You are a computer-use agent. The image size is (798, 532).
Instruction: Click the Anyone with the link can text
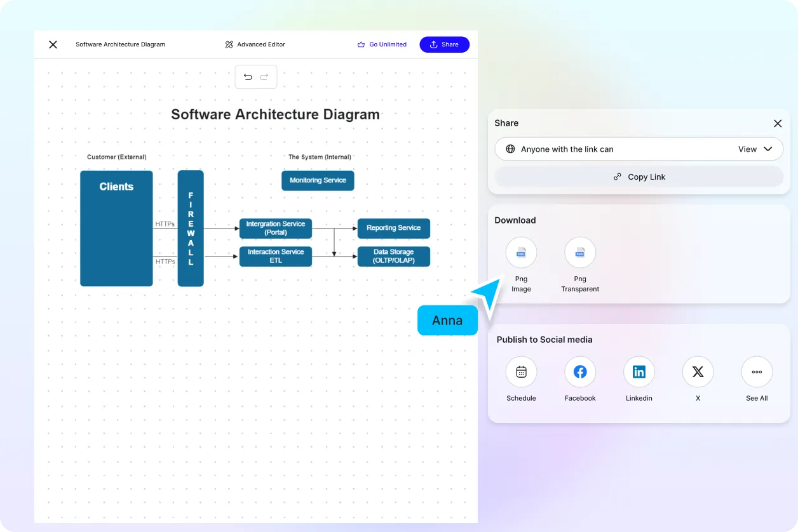567,149
